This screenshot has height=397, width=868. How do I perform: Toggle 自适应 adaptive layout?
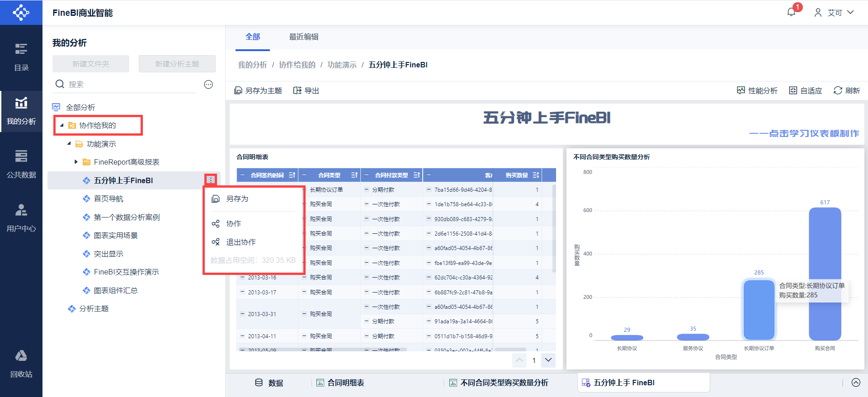pyautogui.click(x=806, y=90)
